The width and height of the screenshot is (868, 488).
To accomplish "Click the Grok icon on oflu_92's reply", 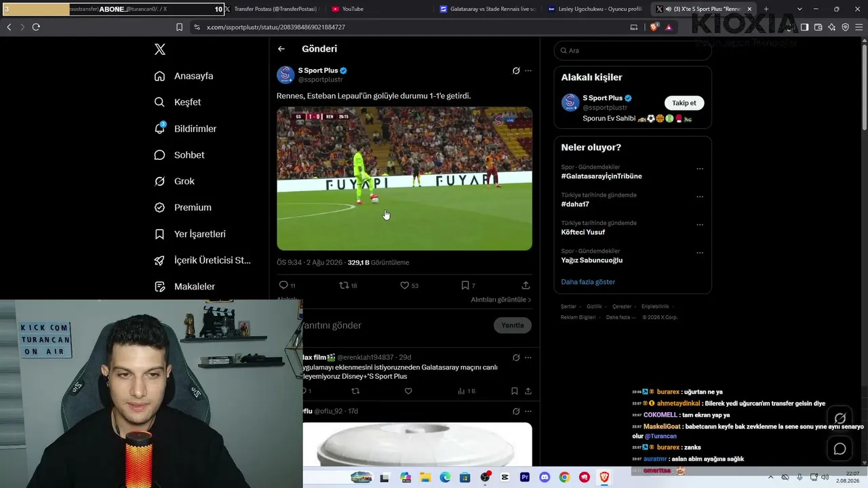I will point(516,411).
